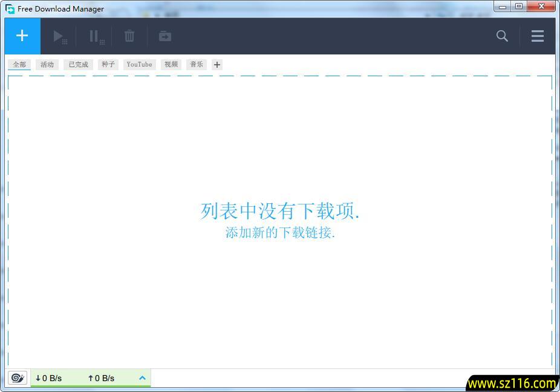560x392 pixels.
Task: Click the download speed 0 B/s indicator
Action: click(49, 378)
